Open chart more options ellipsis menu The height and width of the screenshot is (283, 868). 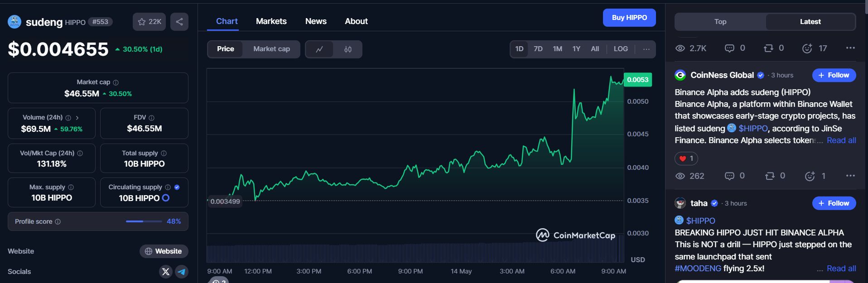[646, 49]
